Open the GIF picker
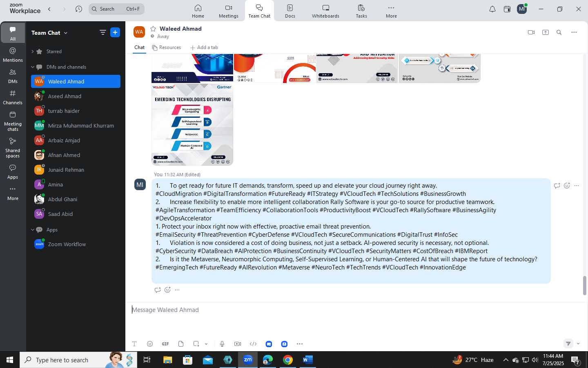588x368 pixels. (165, 344)
